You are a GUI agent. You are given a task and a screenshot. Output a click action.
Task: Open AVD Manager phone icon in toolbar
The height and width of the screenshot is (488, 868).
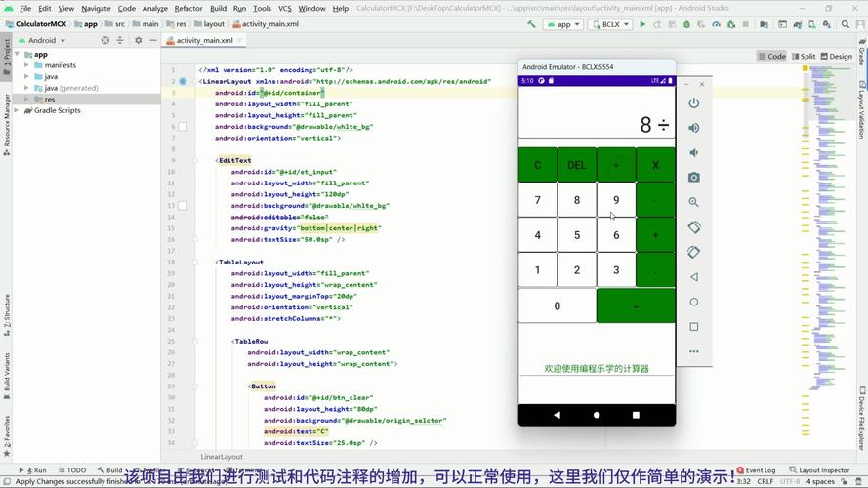pos(812,24)
